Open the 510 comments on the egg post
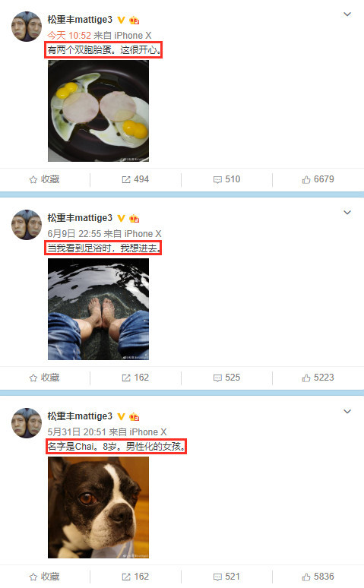 226,179
